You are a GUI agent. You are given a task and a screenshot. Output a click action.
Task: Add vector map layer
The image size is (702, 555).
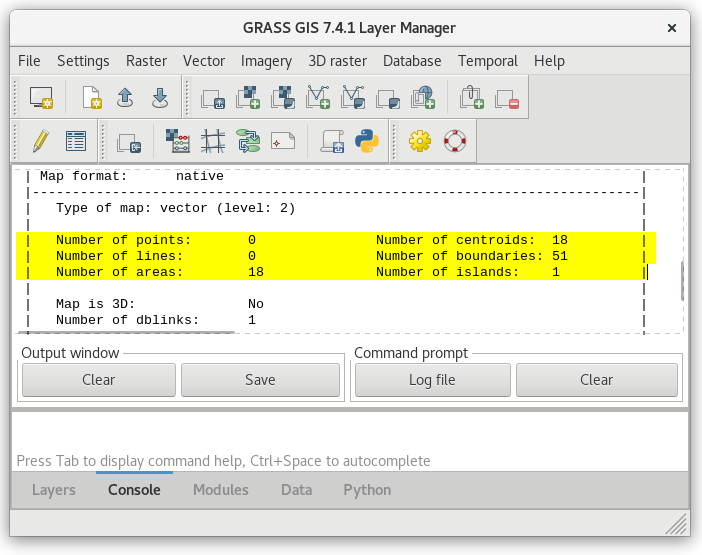[x=318, y=97]
